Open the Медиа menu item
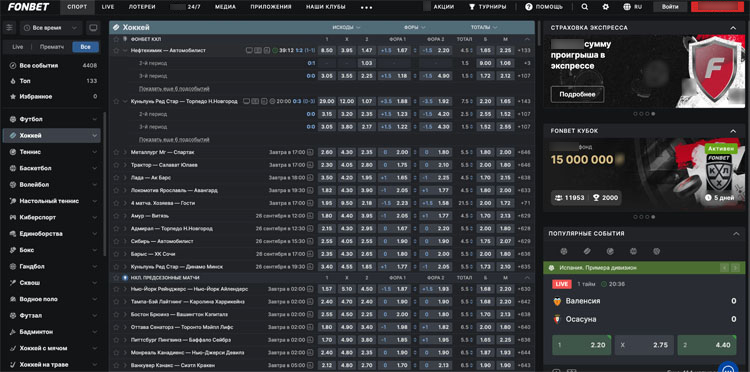750x372 pixels. click(225, 7)
